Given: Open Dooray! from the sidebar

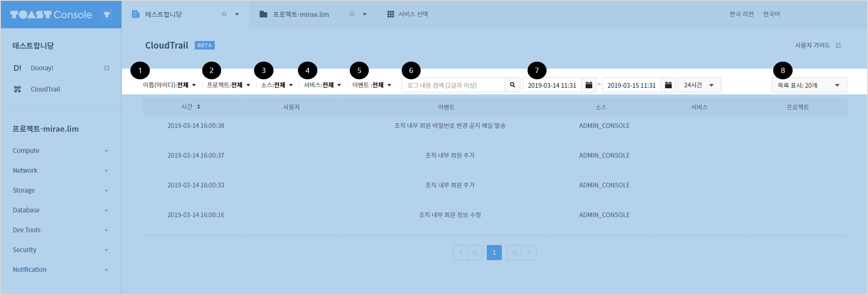Looking at the screenshot, I should [42, 68].
